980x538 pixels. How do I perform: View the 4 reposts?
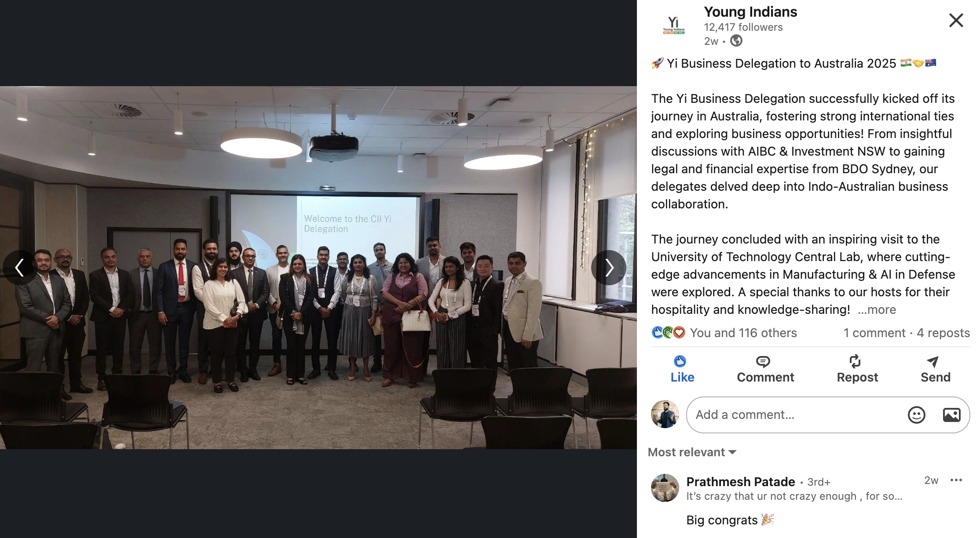[x=943, y=333]
